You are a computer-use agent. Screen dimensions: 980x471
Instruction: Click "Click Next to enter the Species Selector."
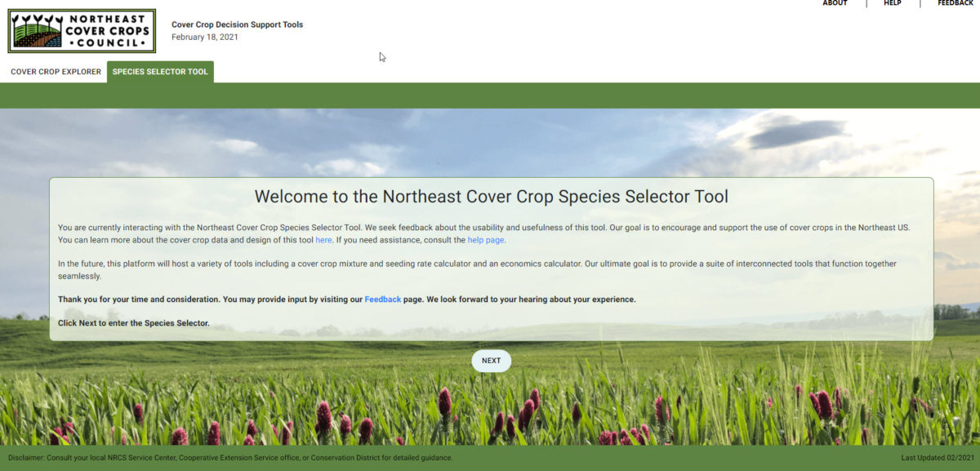pyautogui.click(x=134, y=323)
